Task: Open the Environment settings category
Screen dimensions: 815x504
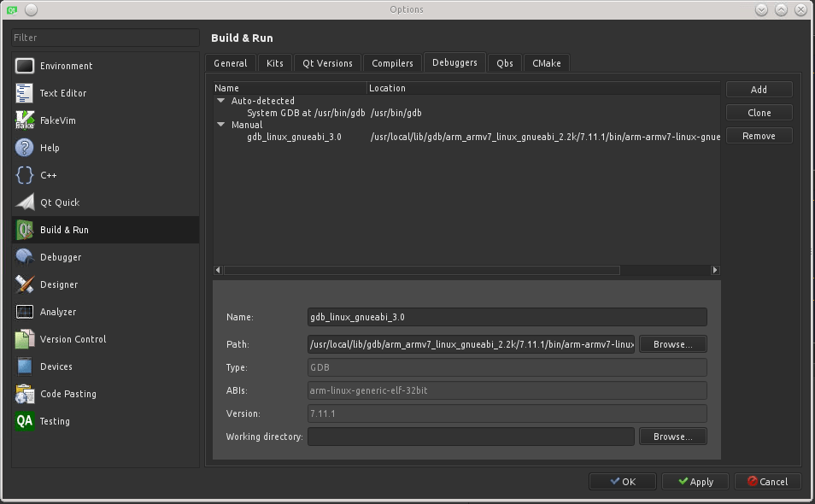Action: tap(106, 66)
